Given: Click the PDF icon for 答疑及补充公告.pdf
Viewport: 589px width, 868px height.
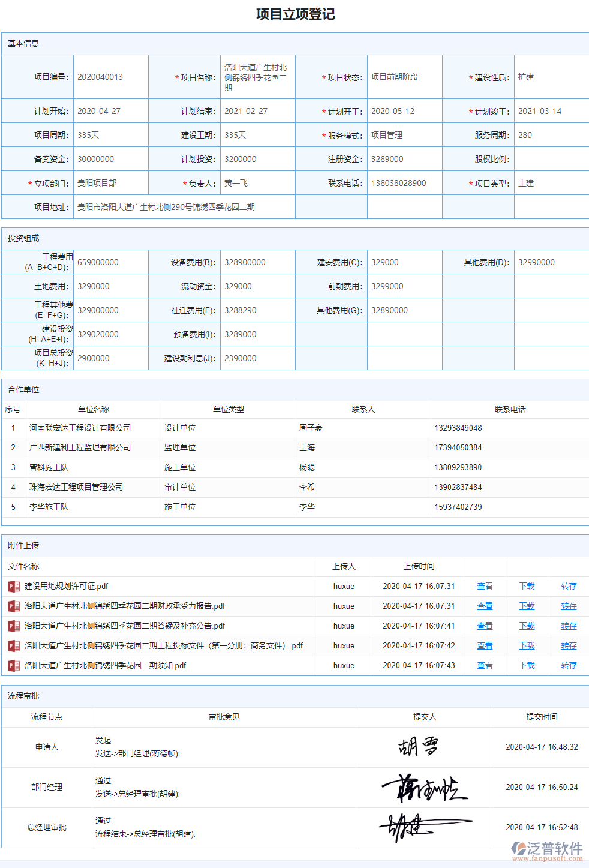Looking at the screenshot, I should [13, 626].
